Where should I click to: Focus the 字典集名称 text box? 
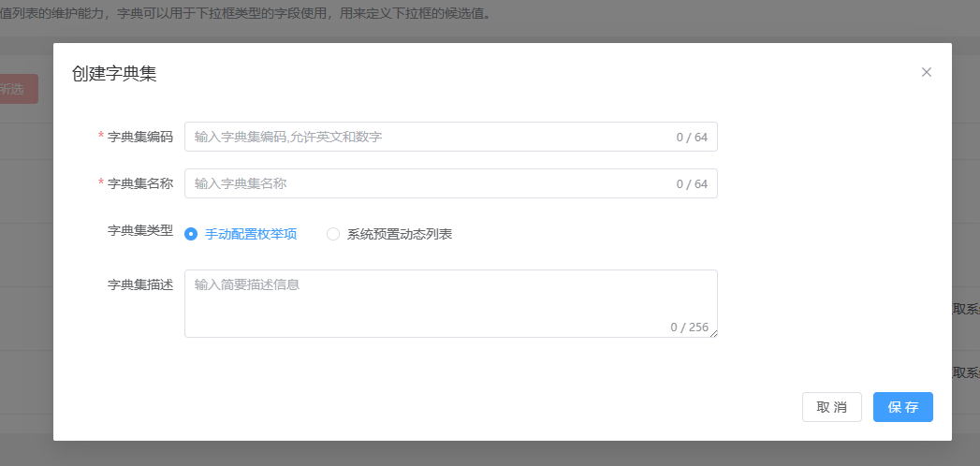tap(431, 183)
